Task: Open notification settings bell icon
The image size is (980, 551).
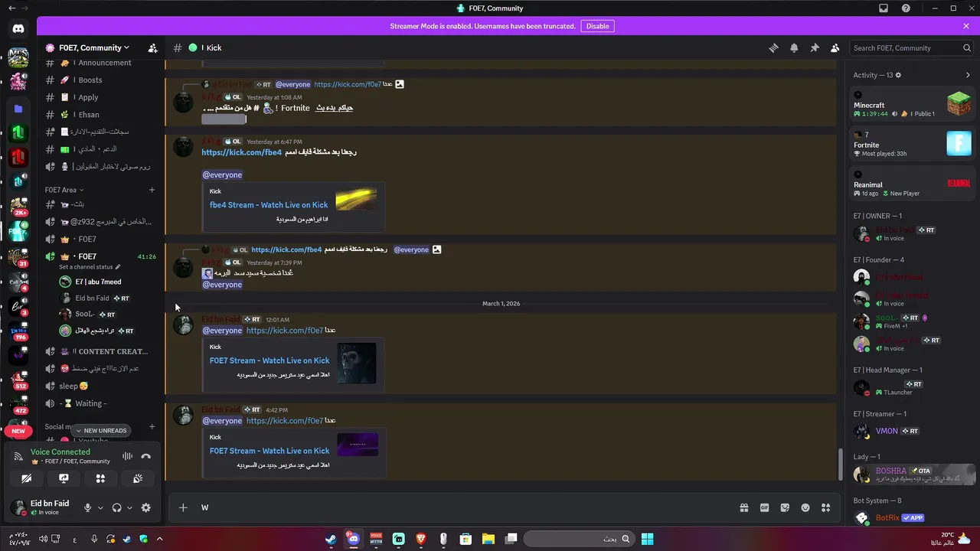Action: [794, 47]
